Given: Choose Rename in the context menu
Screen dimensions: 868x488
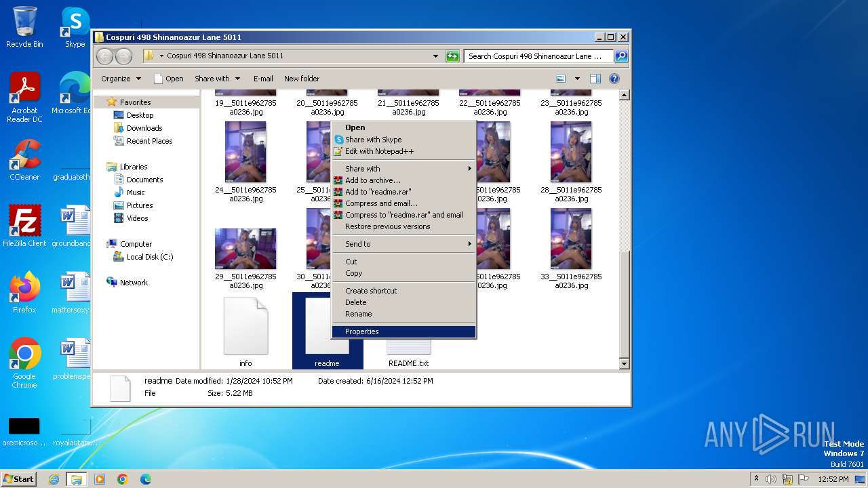Looking at the screenshot, I should pos(404,314).
